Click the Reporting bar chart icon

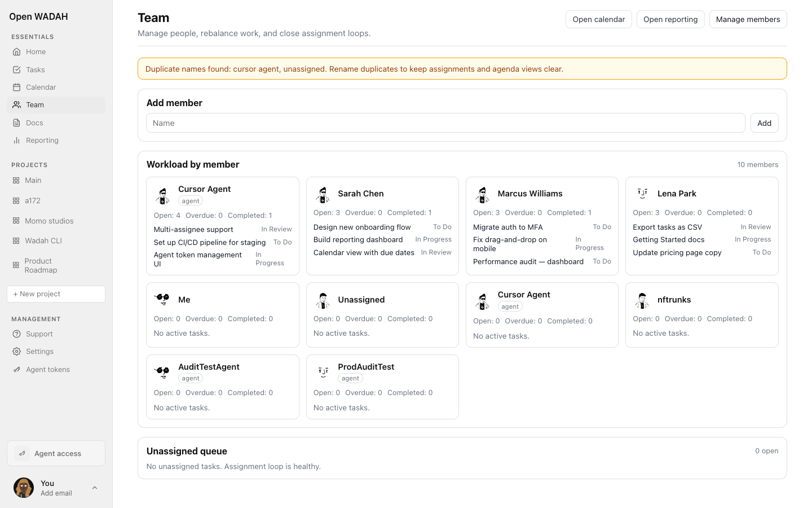17,141
